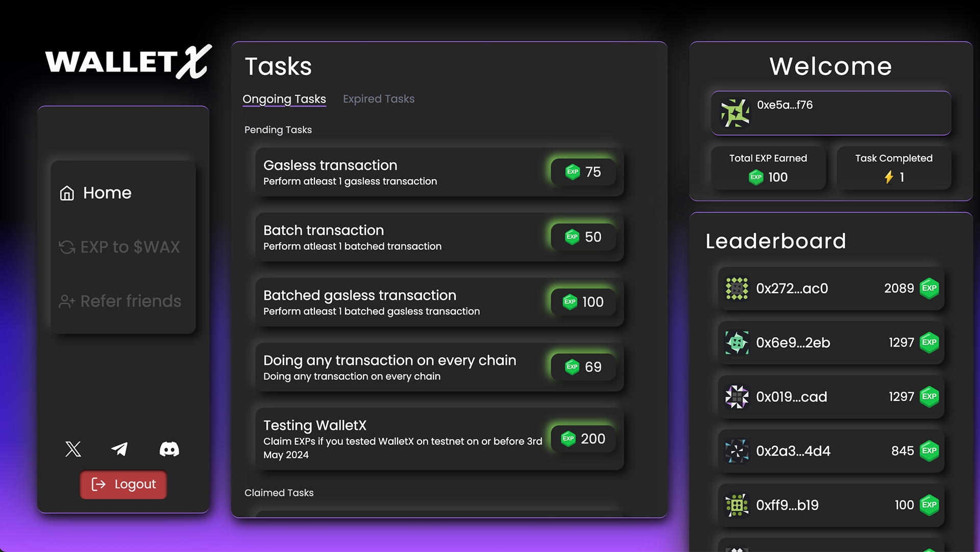
Task: Select leaderboard address 0xff9...b19
Action: click(788, 505)
